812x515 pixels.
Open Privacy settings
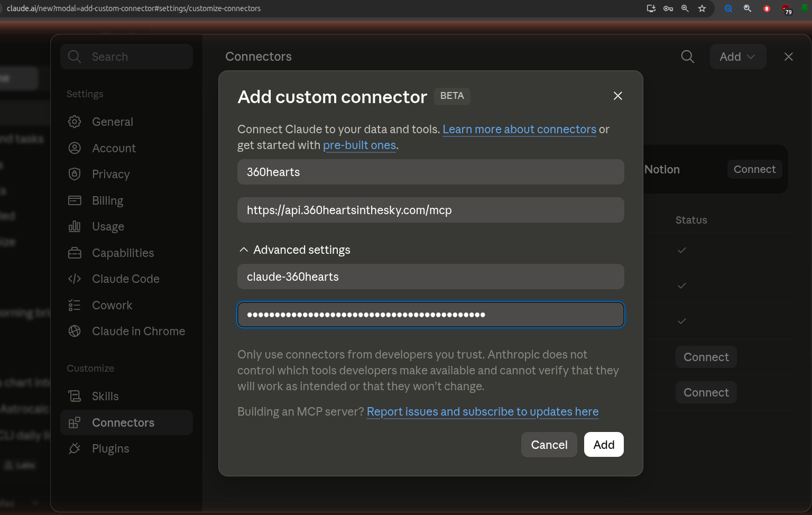tap(126, 174)
